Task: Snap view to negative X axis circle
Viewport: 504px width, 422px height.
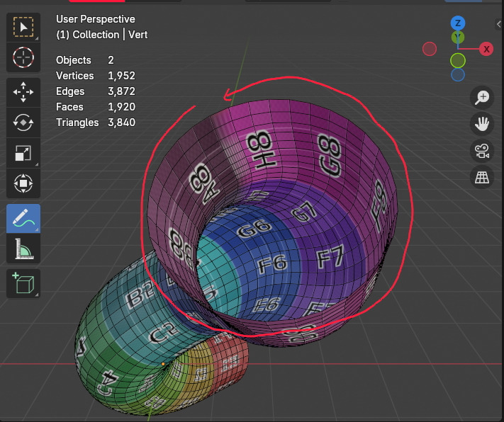Action: (430, 49)
